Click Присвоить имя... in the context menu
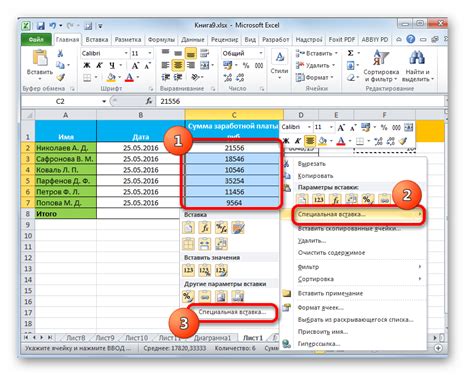Screen dimensions: 474x375 [x=323, y=332]
